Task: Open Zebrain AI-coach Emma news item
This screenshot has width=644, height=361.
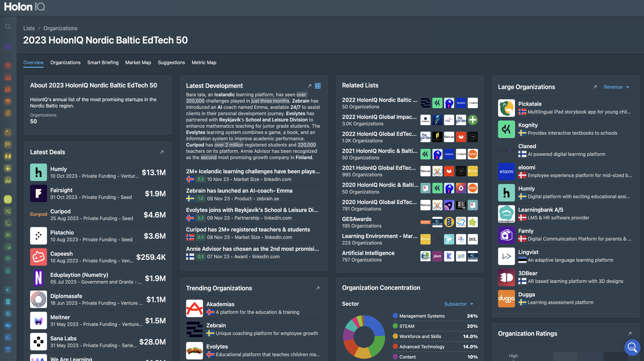Action: [254, 194]
